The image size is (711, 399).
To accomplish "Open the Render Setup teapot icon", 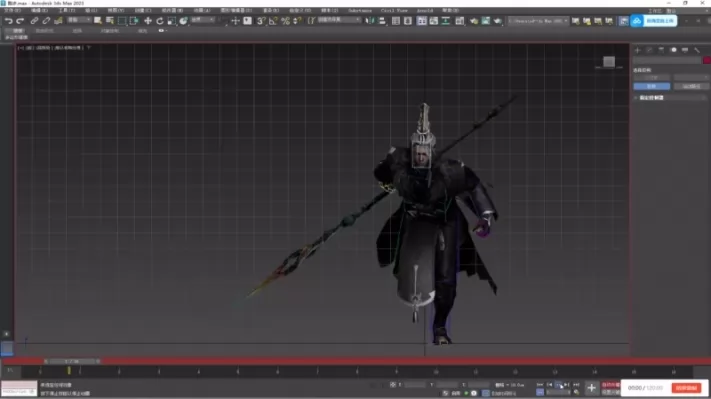I will click(474, 21).
